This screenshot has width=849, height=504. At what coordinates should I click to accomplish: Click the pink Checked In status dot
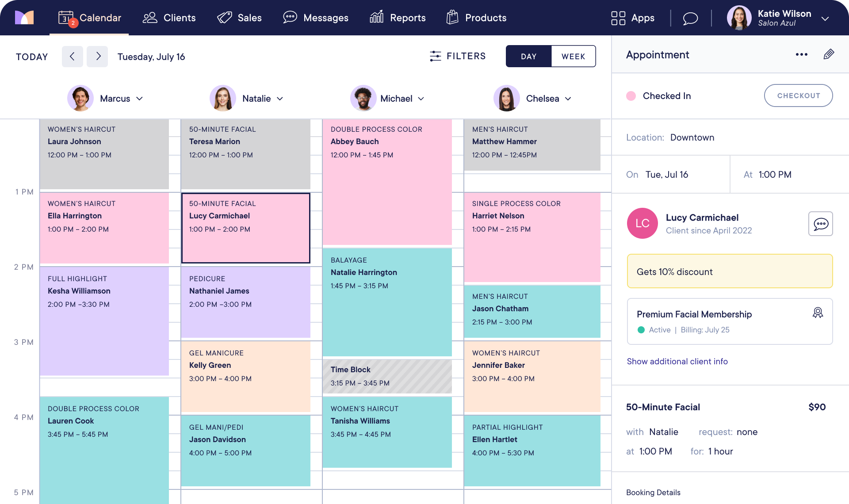(631, 96)
